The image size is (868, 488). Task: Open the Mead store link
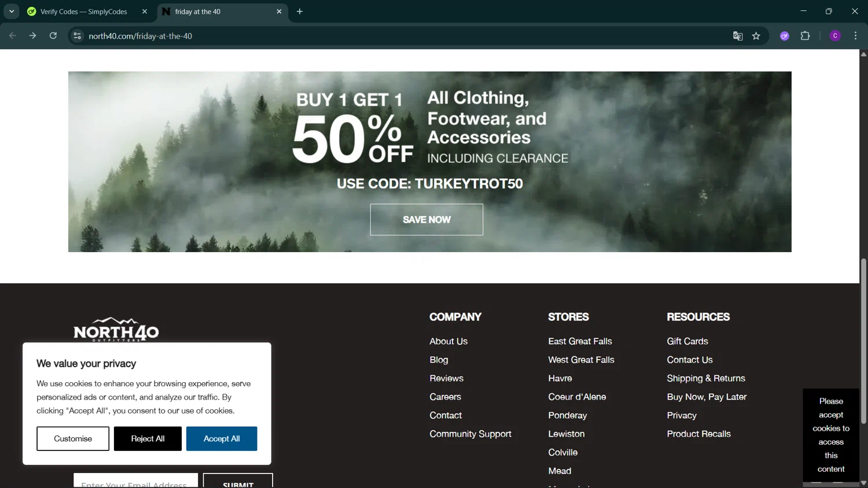point(560,471)
